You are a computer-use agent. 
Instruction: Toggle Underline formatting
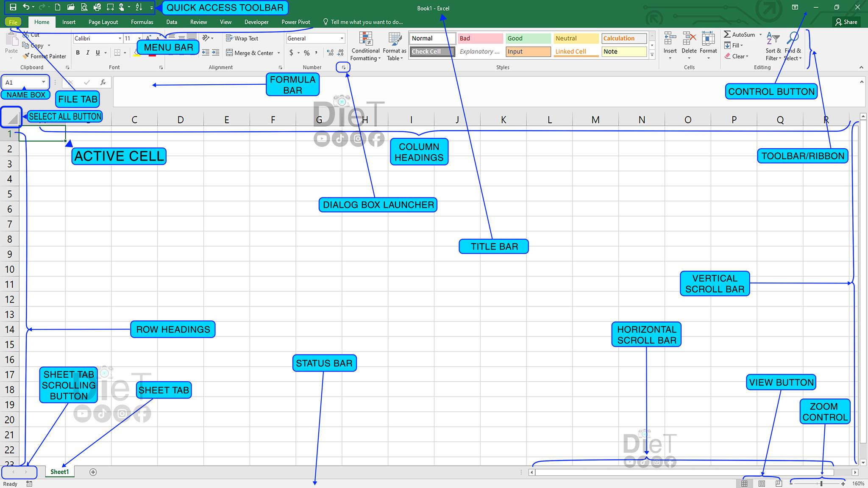point(98,53)
